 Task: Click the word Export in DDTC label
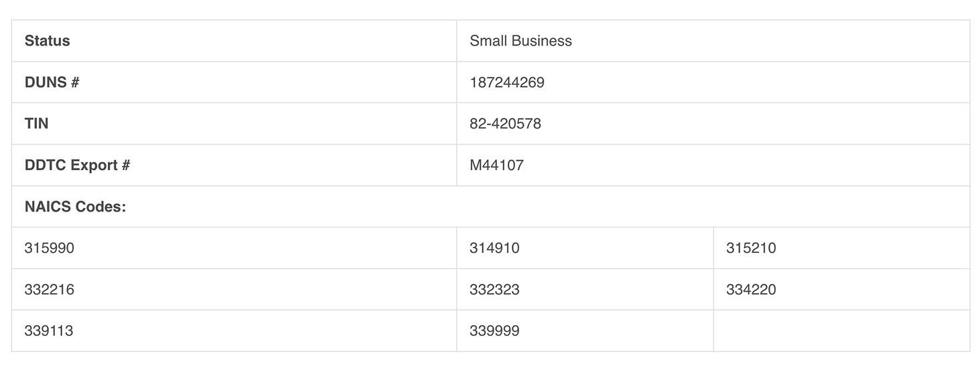[94, 165]
